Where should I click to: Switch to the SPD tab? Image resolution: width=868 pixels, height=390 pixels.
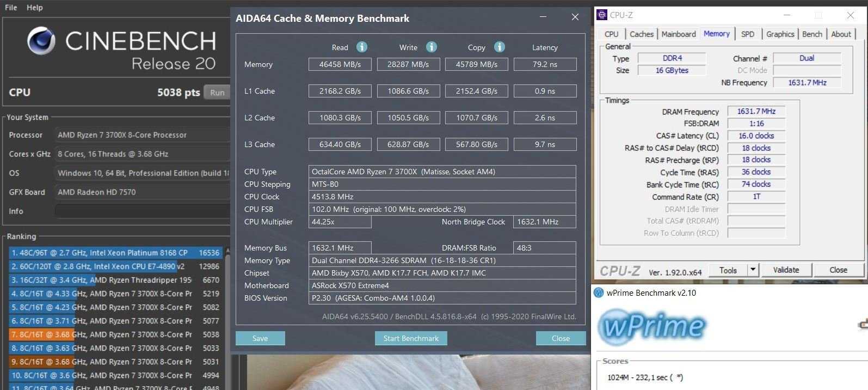(x=747, y=34)
